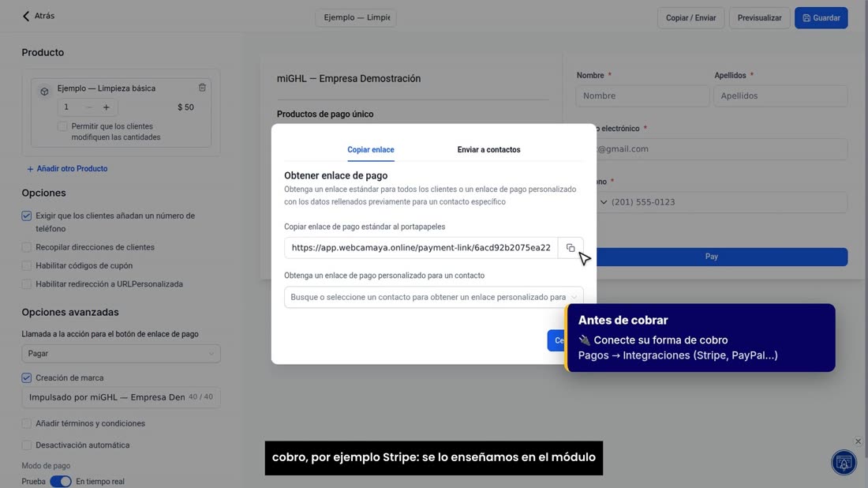Delete the Ejemplo Limpieza básica product
This screenshot has height=488, width=868.
(202, 88)
